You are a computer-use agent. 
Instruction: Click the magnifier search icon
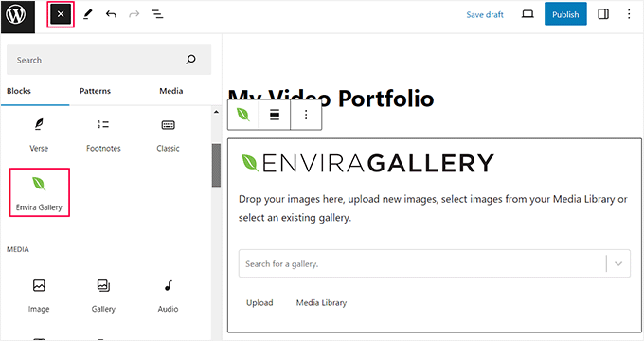190,60
